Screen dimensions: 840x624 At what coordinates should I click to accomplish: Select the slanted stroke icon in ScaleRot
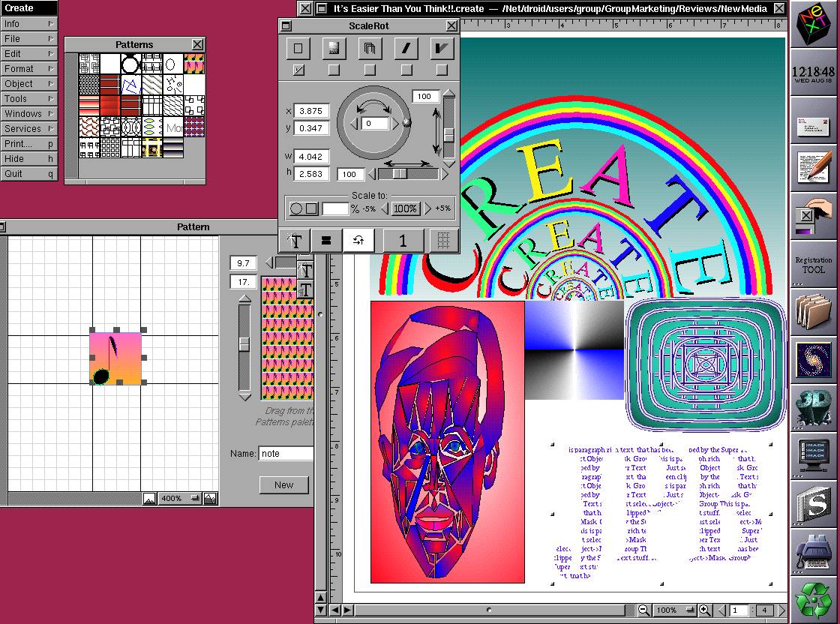click(406, 48)
